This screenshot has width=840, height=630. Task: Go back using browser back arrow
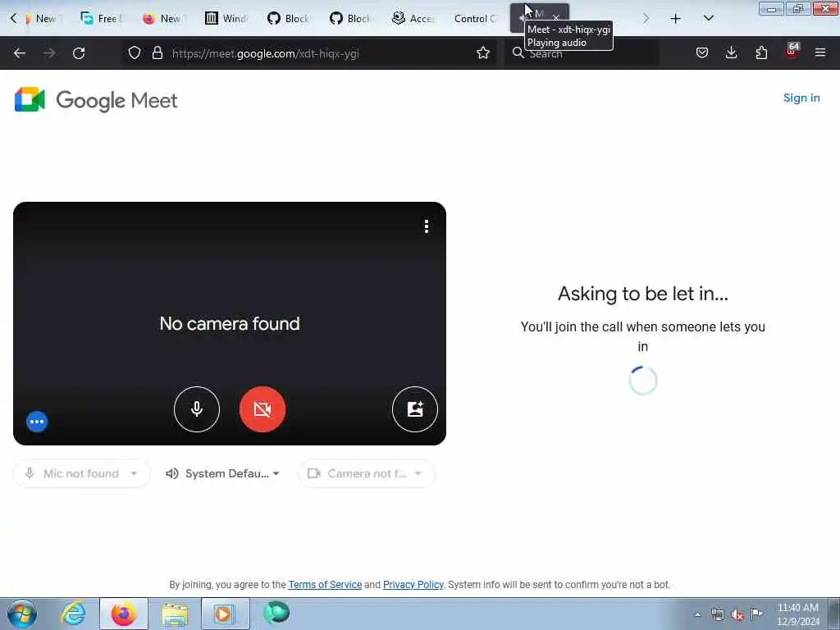(20, 53)
